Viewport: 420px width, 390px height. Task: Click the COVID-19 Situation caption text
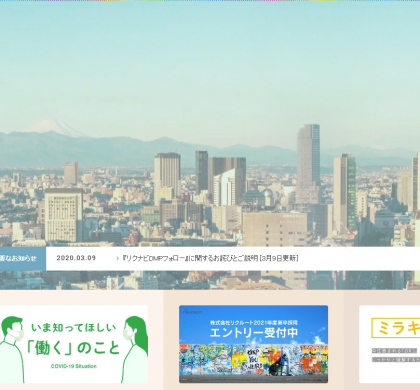click(x=74, y=366)
